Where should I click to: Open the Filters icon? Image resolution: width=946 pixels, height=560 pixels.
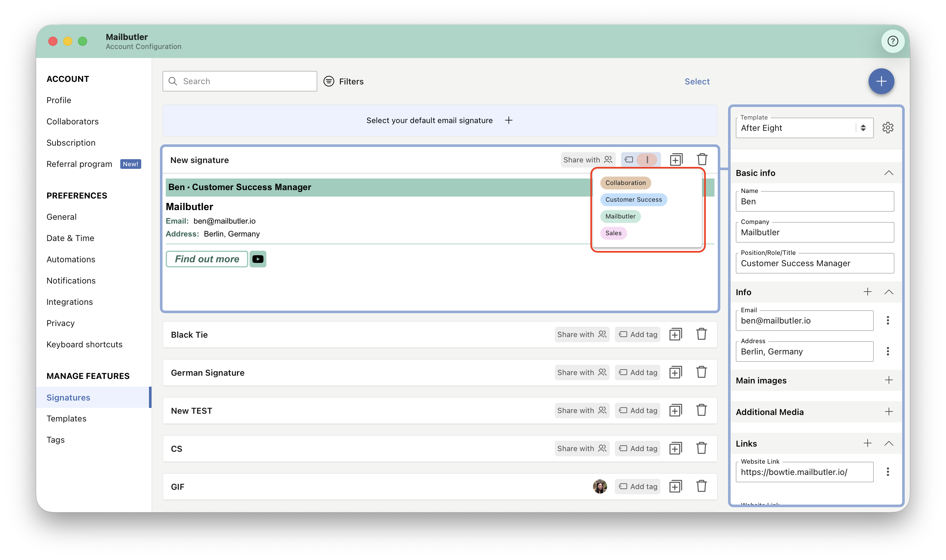point(329,81)
